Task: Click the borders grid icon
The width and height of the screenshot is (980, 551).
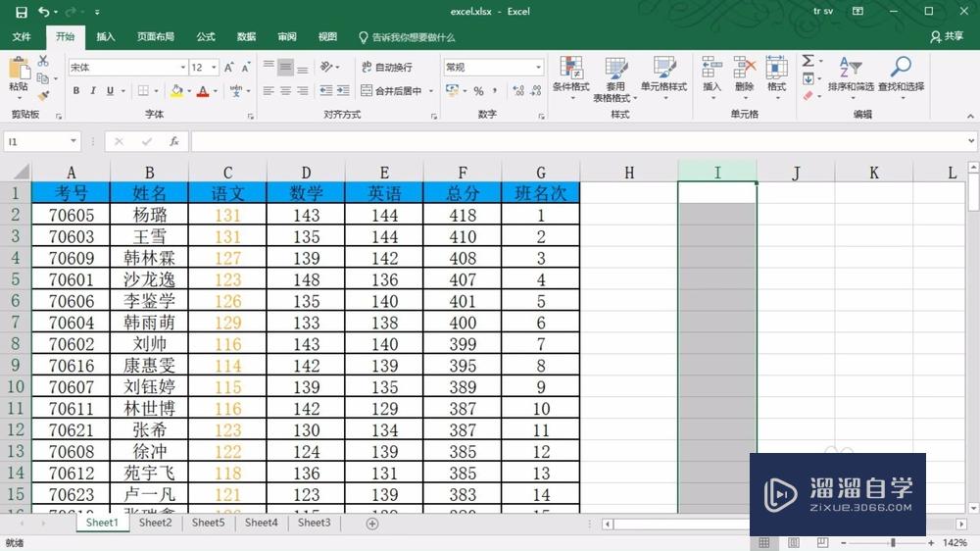Action: [x=144, y=91]
